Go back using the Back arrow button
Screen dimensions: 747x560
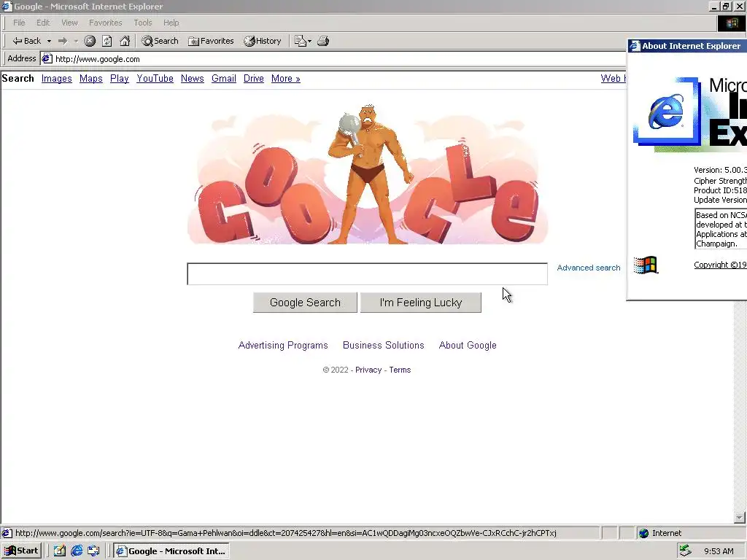pyautogui.click(x=27, y=41)
